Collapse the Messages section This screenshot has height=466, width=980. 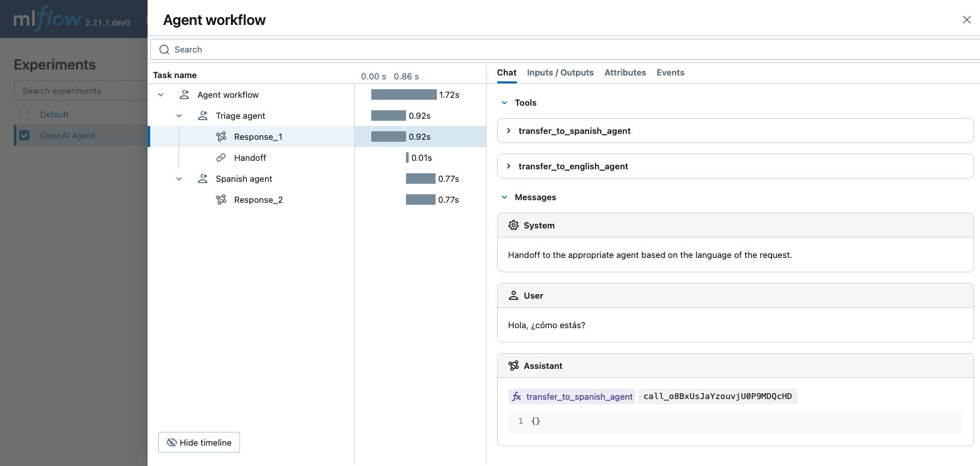504,197
